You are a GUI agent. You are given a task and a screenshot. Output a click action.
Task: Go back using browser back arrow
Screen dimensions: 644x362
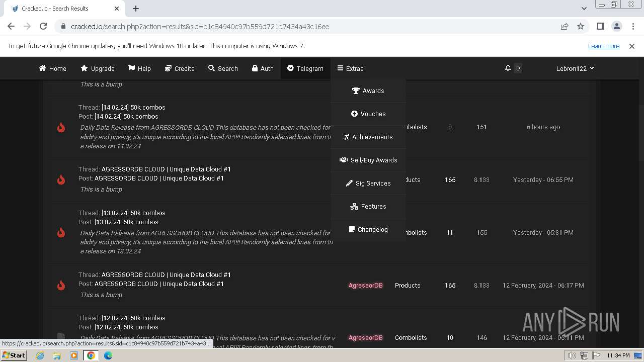coord(11,26)
